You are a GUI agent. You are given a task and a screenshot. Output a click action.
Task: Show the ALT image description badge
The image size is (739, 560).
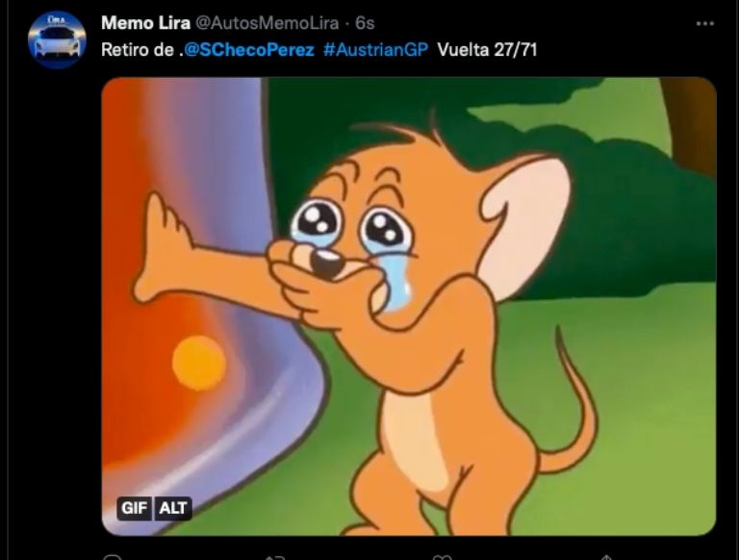173,508
